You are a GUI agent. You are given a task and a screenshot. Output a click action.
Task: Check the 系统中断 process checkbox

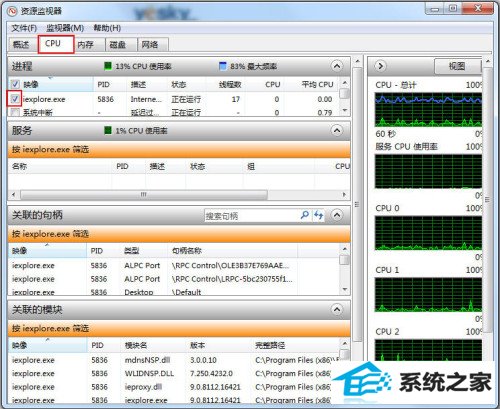point(15,112)
